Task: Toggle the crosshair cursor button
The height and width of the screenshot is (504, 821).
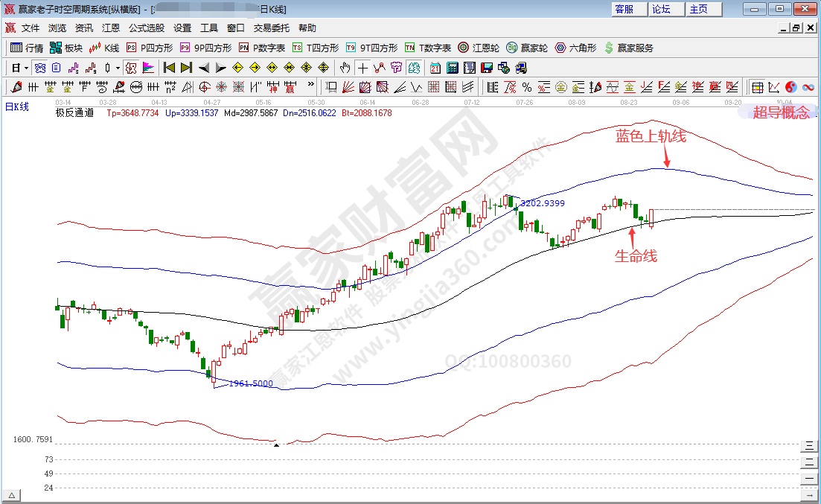Action: point(362,68)
